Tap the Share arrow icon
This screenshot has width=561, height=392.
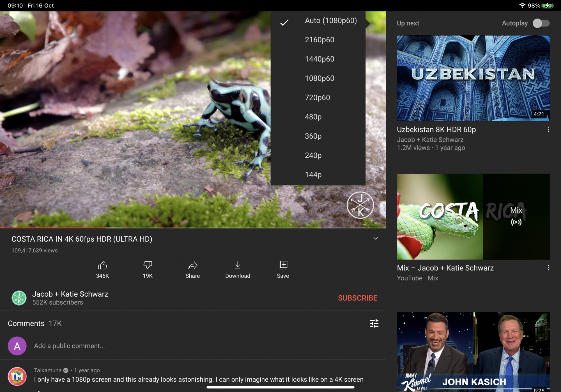point(193,265)
